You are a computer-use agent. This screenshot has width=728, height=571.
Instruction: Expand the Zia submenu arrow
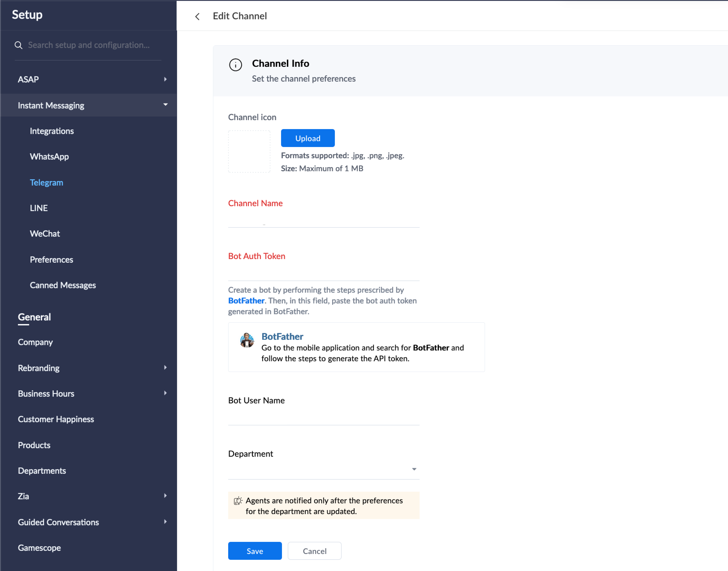[x=165, y=496]
